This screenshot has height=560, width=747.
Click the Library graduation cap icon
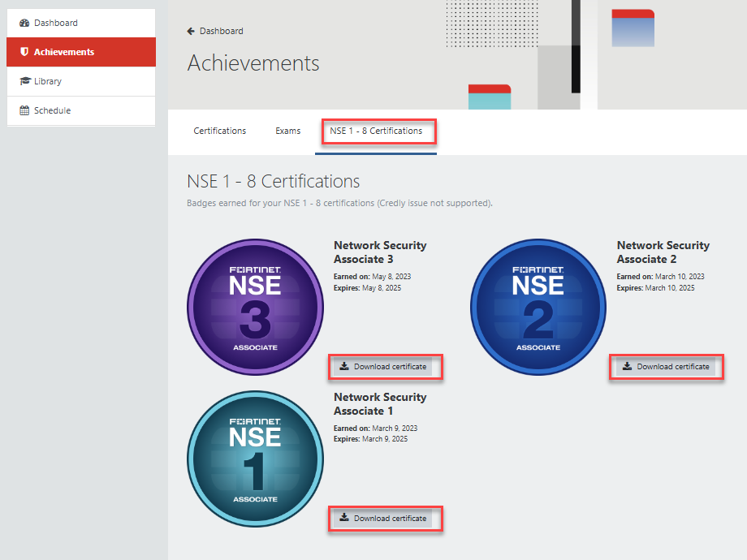tap(25, 81)
